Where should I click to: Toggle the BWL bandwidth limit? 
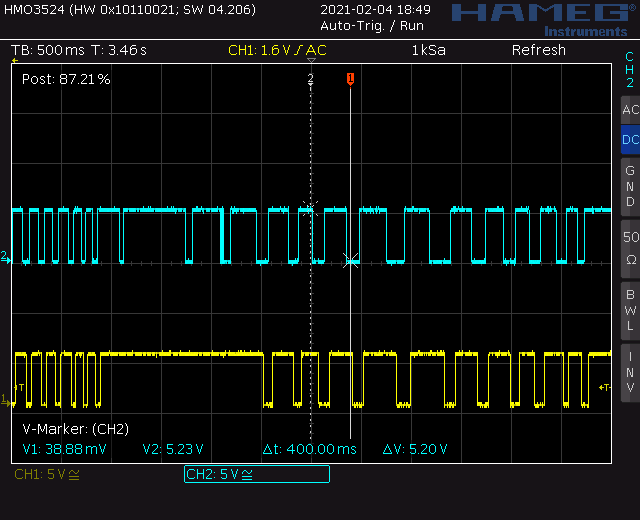630,310
